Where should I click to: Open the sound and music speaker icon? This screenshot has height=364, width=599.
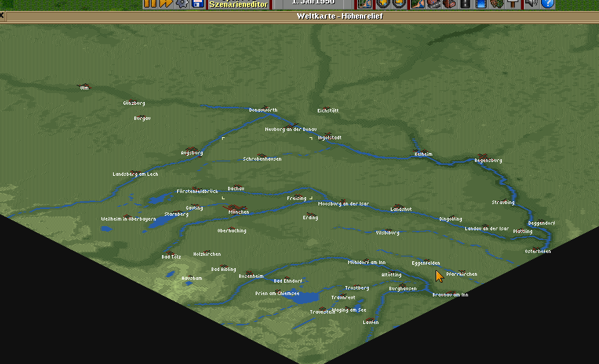(x=531, y=3)
